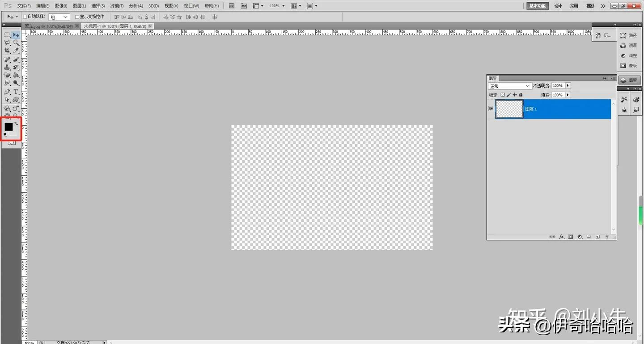This screenshot has width=644, height=344.
Task: Select the Pen tool
Action: click(7, 91)
